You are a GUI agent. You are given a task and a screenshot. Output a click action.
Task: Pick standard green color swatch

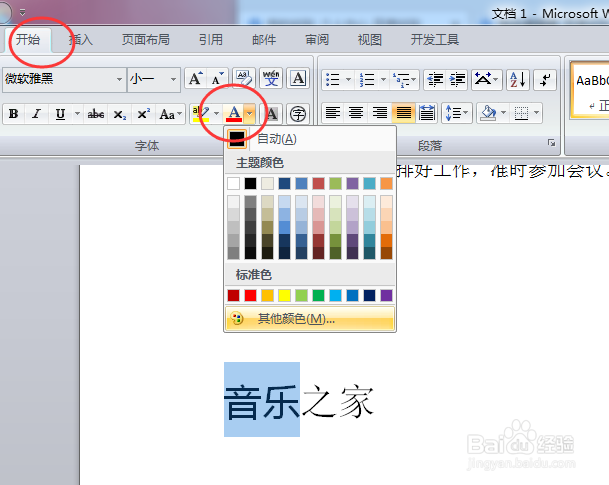click(318, 296)
